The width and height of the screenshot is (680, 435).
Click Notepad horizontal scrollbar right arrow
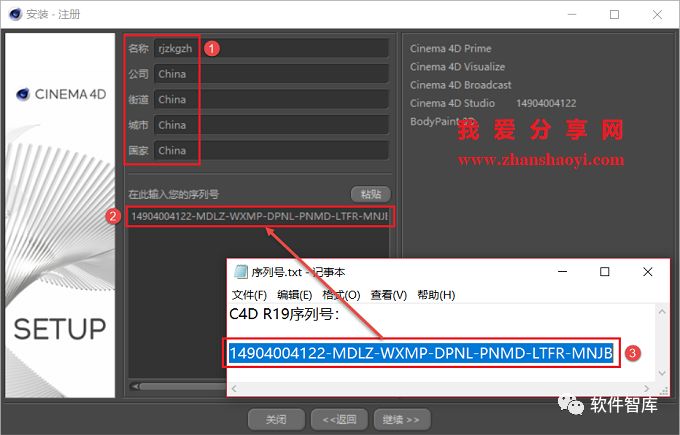tap(646, 389)
